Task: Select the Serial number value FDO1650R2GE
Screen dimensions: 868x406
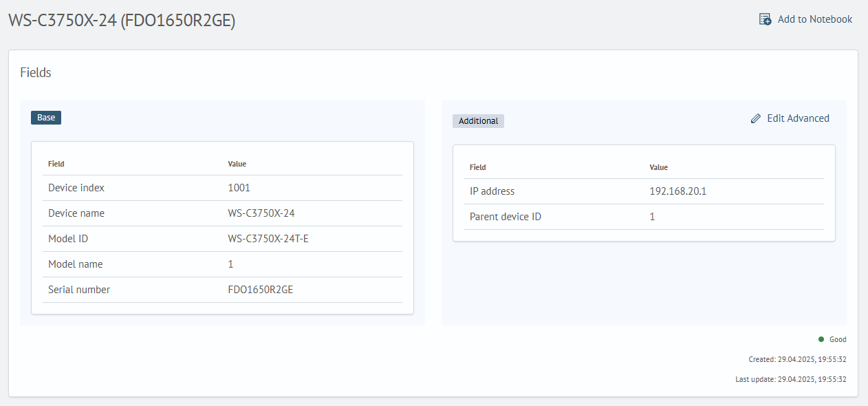Action: (x=260, y=290)
